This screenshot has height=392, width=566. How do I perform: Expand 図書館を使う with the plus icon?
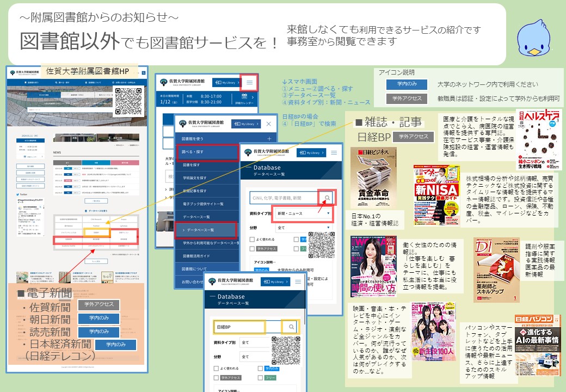tap(269, 139)
